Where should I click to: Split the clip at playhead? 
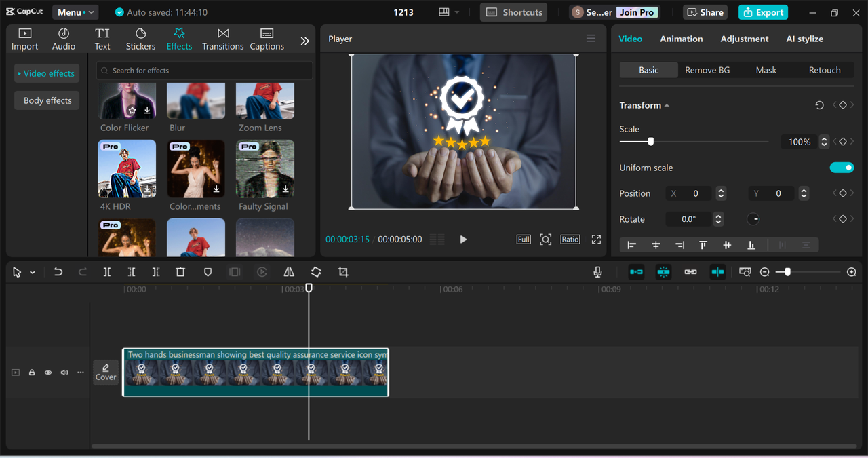click(x=107, y=272)
